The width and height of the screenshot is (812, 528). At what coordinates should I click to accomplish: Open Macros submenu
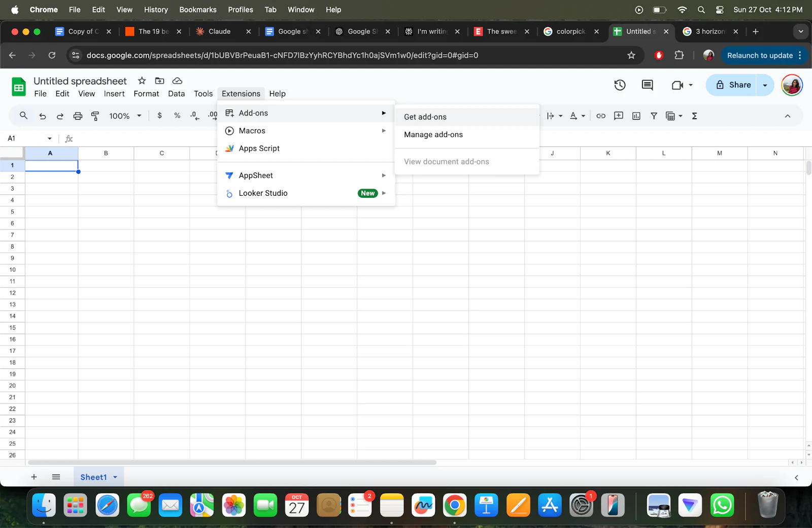click(306, 131)
